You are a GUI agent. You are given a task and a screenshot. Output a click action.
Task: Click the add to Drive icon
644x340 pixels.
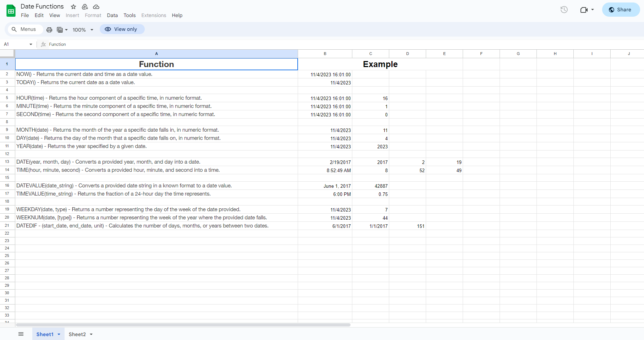pyautogui.click(x=85, y=7)
